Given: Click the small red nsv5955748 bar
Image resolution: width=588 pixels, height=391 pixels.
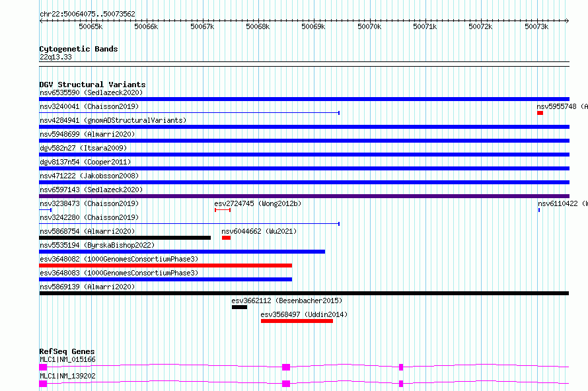Looking at the screenshot, I should pos(540,113).
